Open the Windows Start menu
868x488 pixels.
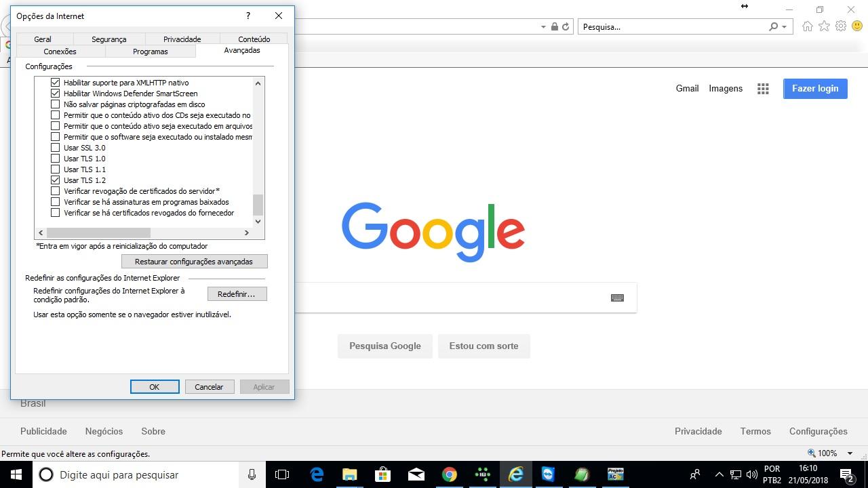[16, 474]
